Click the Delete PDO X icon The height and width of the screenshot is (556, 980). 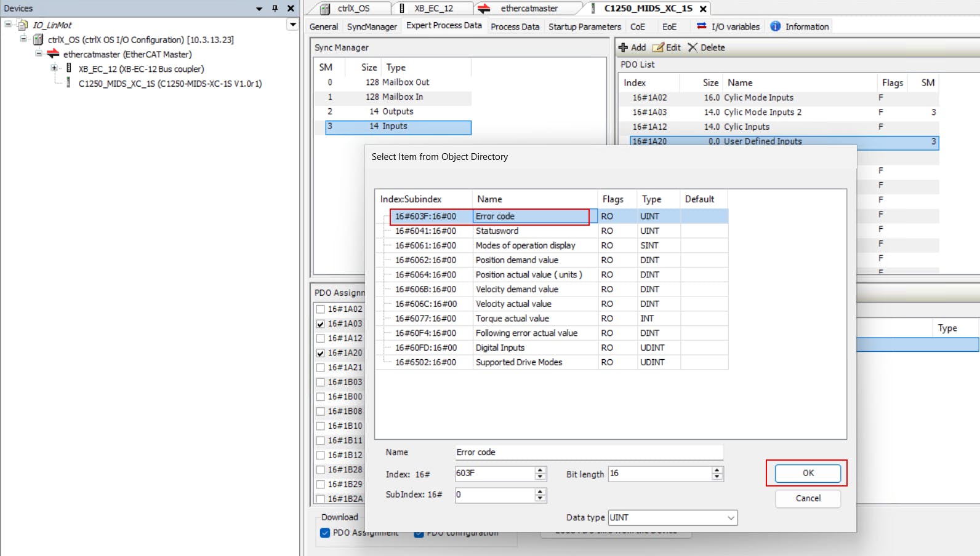[x=693, y=47]
